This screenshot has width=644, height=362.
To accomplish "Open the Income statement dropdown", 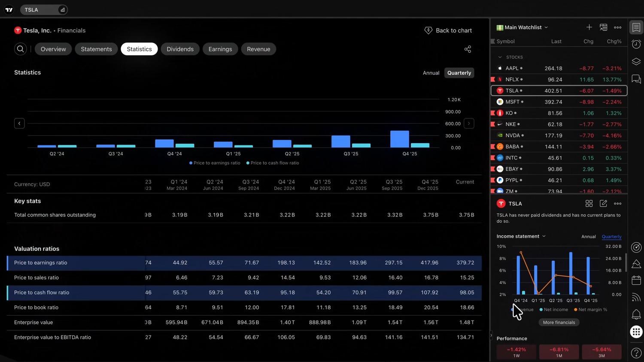I will click(x=521, y=236).
